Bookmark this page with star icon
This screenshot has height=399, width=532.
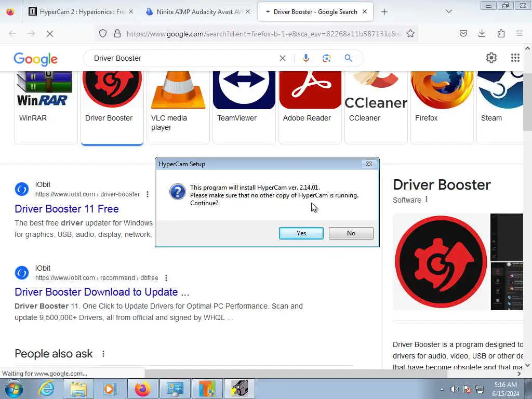(410, 34)
